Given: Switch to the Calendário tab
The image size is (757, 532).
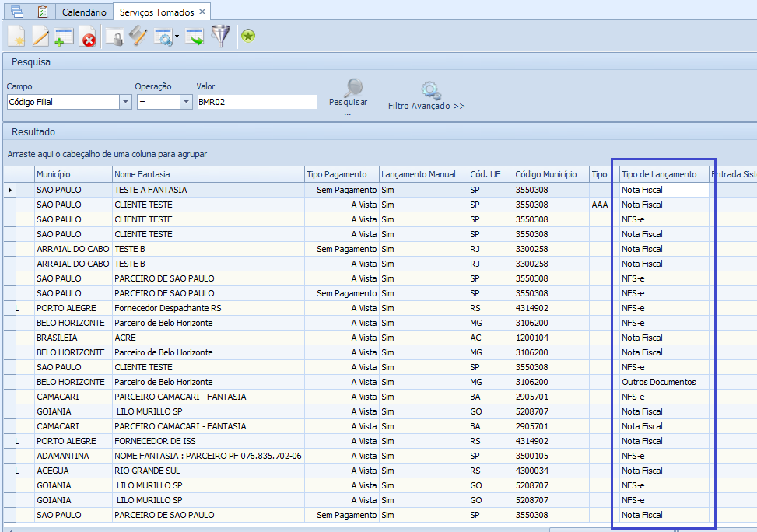Looking at the screenshot, I should tap(84, 12).
